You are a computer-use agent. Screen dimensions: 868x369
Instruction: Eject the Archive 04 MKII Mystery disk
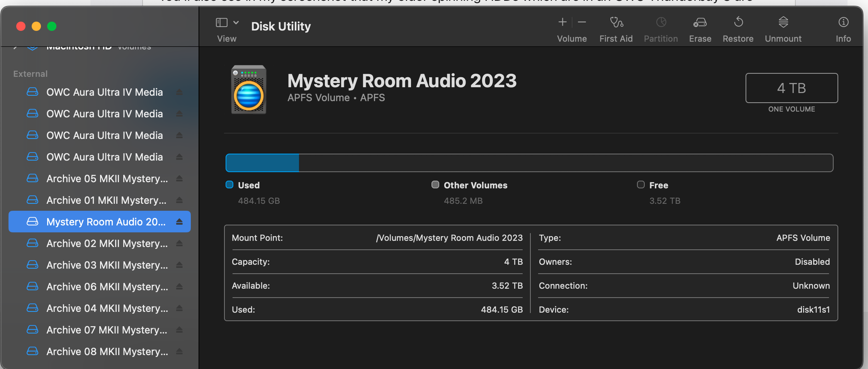[x=179, y=308]
